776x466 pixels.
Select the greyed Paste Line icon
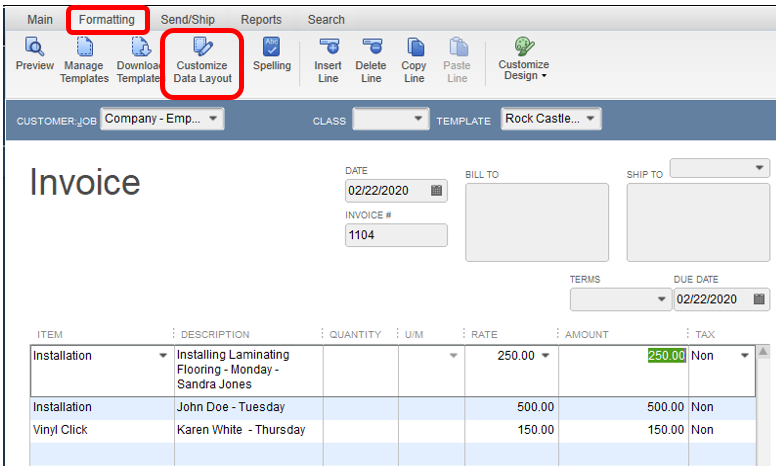pos(457,60)
